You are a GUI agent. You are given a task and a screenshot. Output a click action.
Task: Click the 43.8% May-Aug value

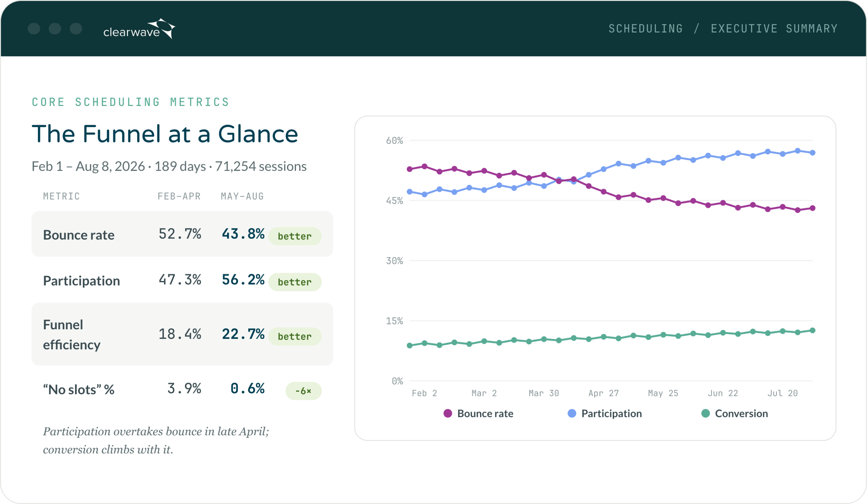(243, 234)
